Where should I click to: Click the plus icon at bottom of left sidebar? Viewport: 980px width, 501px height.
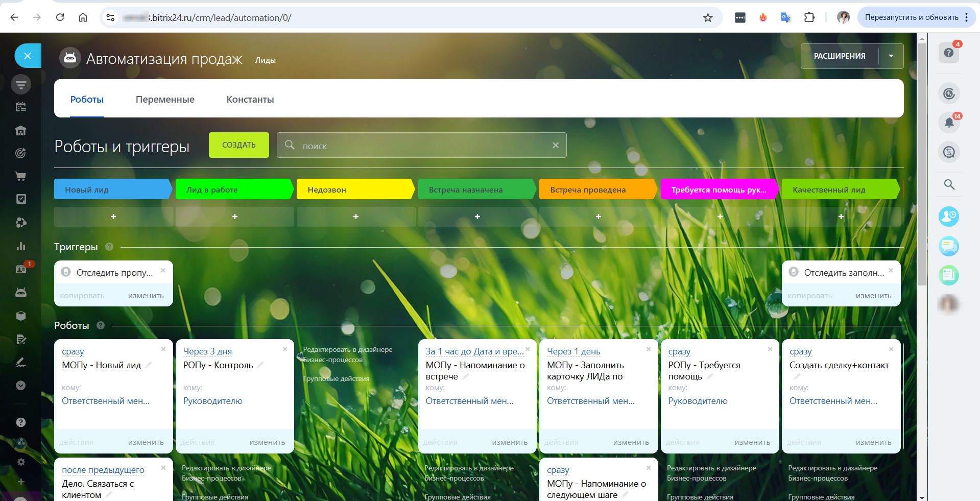pyautogui.click(x=21, y=482)
